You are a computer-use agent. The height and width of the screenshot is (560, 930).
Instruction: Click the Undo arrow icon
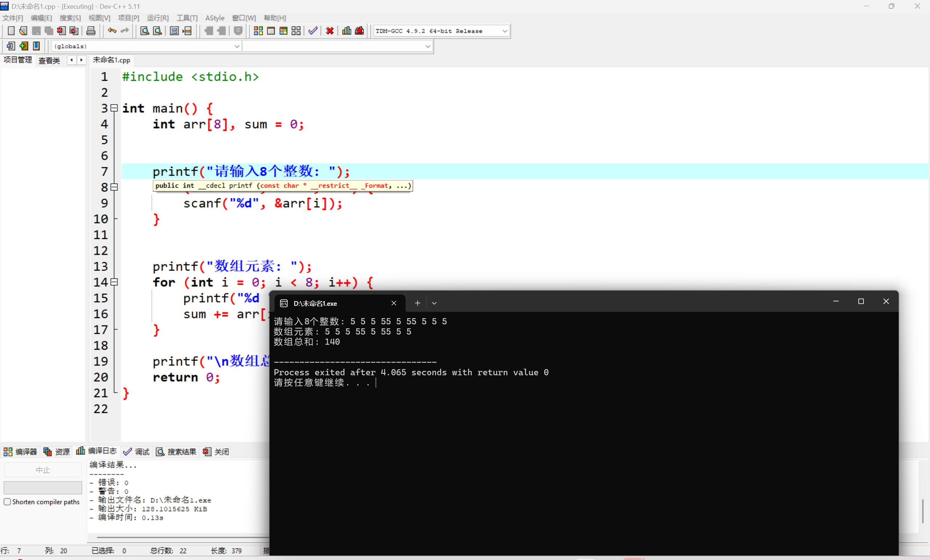[x=112, y=31]
